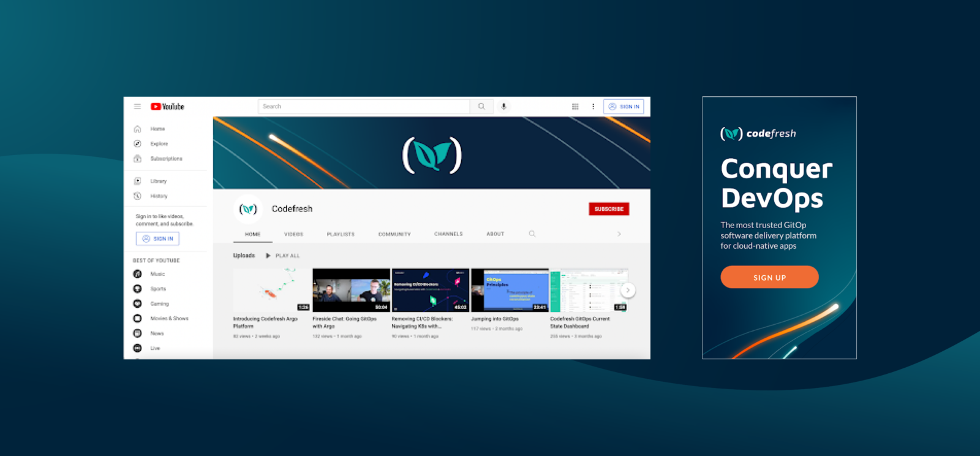
Task: Click Codefresh logo in ad banner
Action: pos(758,134)
